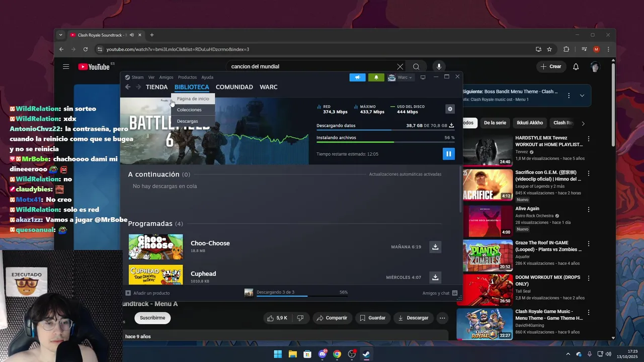
Task: Install app icon in Chrome address bar
Action: (538, 49)
